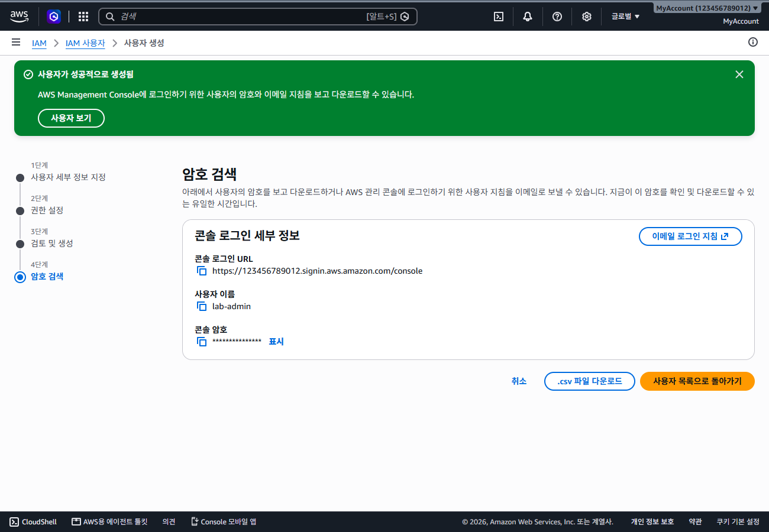Image resolution: width=769 pixels, height=532 pixels.
Task: Open 쿠키 기본 설정 footer link
Action: pyautogui.click(x=738, y=522)
